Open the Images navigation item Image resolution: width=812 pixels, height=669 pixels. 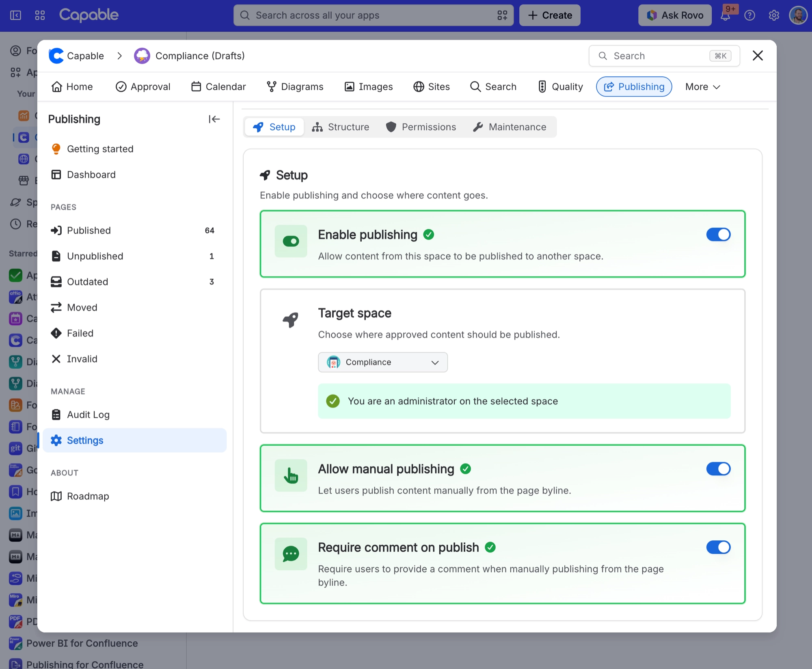pyautogui.click(x=369, y=87)
